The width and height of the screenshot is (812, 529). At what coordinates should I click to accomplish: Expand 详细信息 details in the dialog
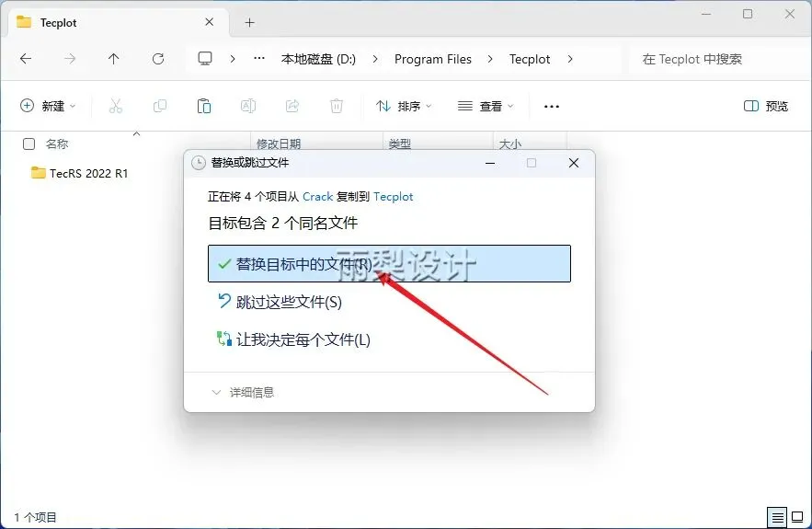pyautogui.click(x=243, y=392)
